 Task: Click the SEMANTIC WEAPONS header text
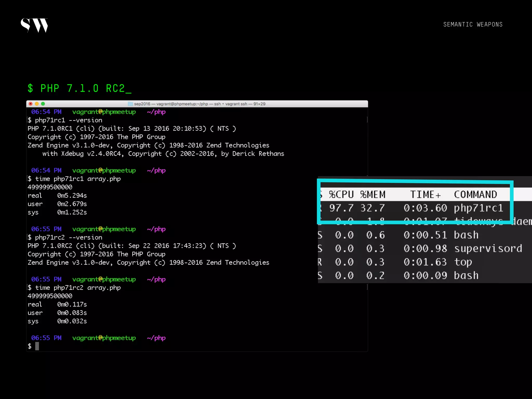pyautogui.click(x=473, y=24)
